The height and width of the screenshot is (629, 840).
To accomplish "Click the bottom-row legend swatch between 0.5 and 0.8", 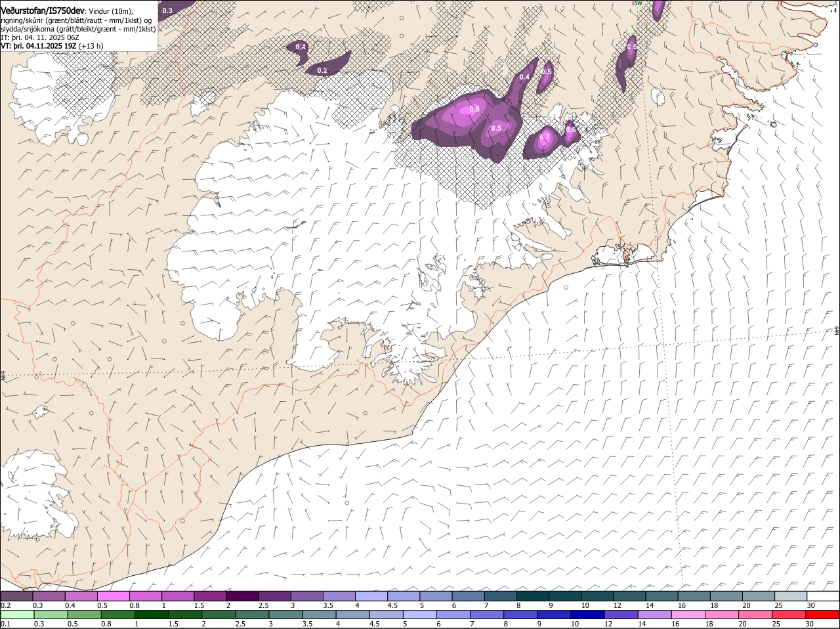I will (84, 615).
